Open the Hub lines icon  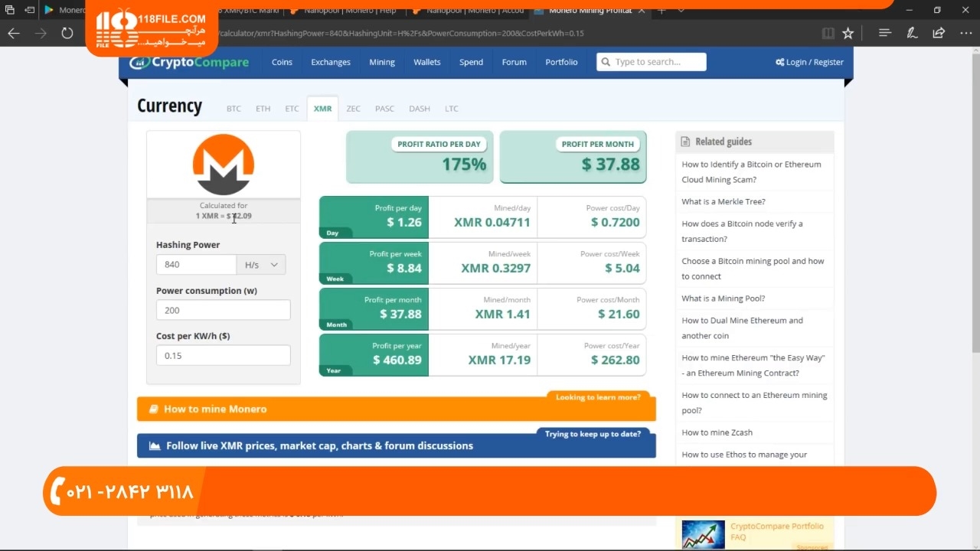click(885, 33)
